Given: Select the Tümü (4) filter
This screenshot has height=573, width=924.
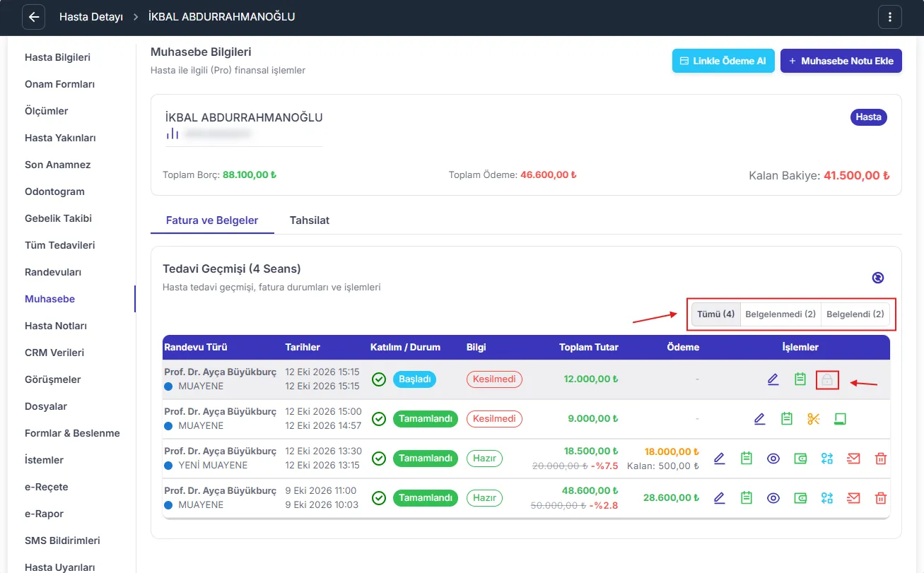Looking at the screenshot, I should coord(716,314).
